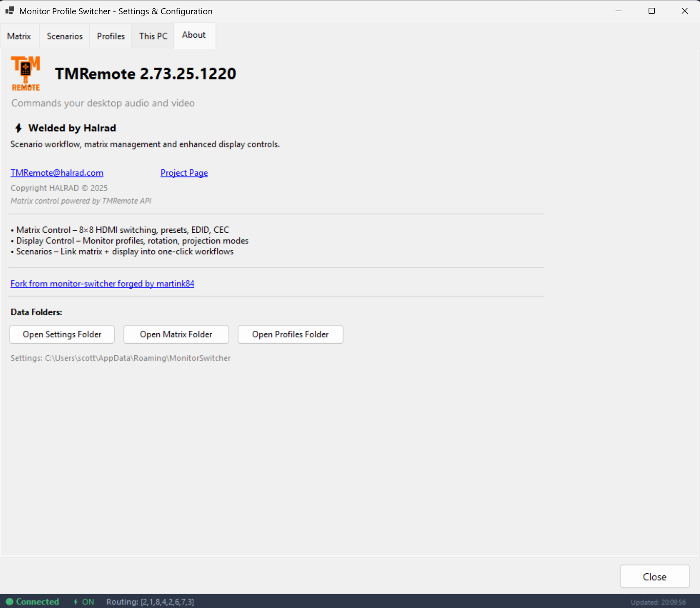The width and height of the screenshot is (700, 608).
Task: Click the lightning ON power indicator
Action: click(x=84, y=601)
